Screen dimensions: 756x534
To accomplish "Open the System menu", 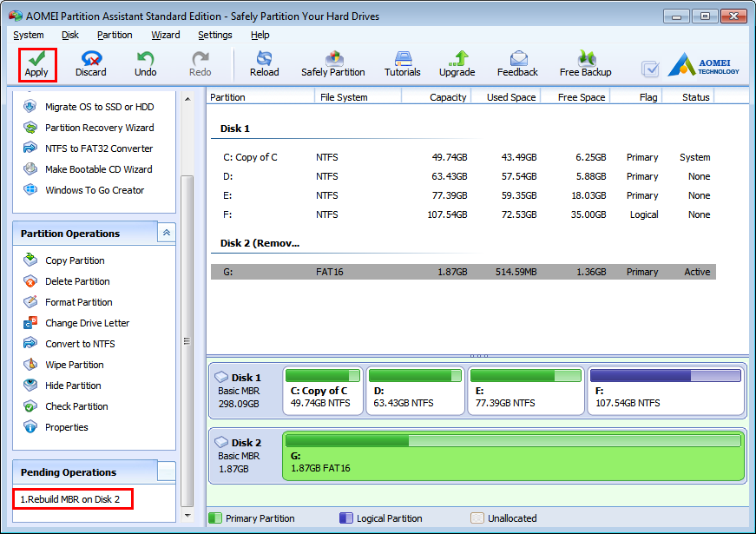I will point(29,35).
